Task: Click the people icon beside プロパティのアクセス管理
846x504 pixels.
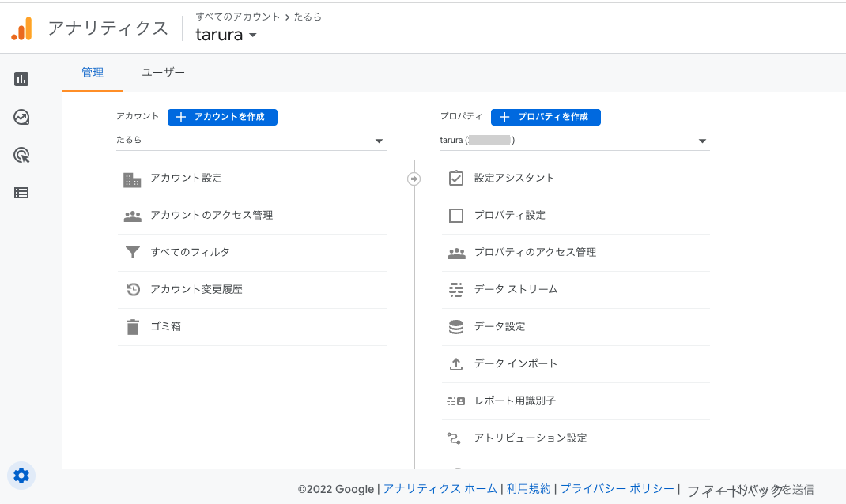Action: click(456, 253)
